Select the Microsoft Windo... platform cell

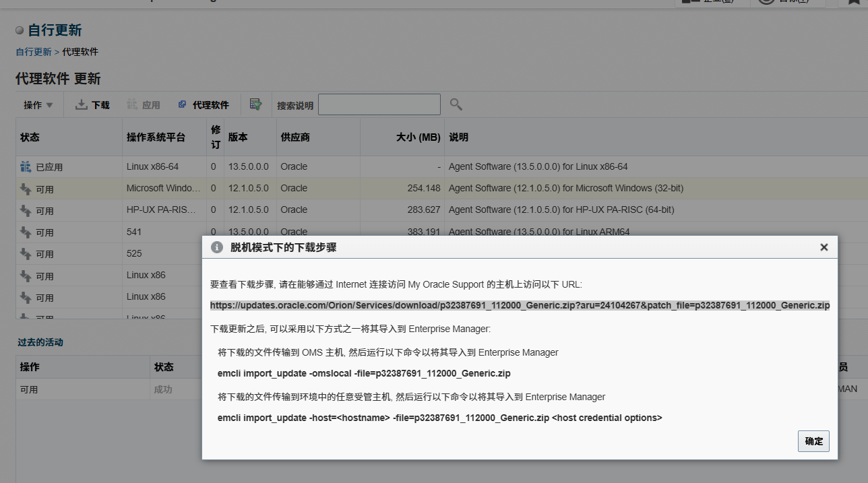[x=164, y=188]
